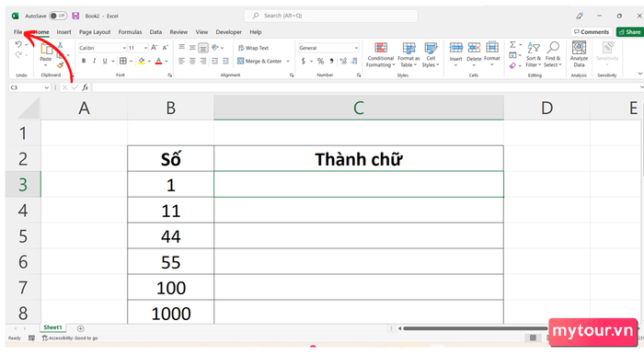Toggle the AutoSave switch

(x=58, y=16)
